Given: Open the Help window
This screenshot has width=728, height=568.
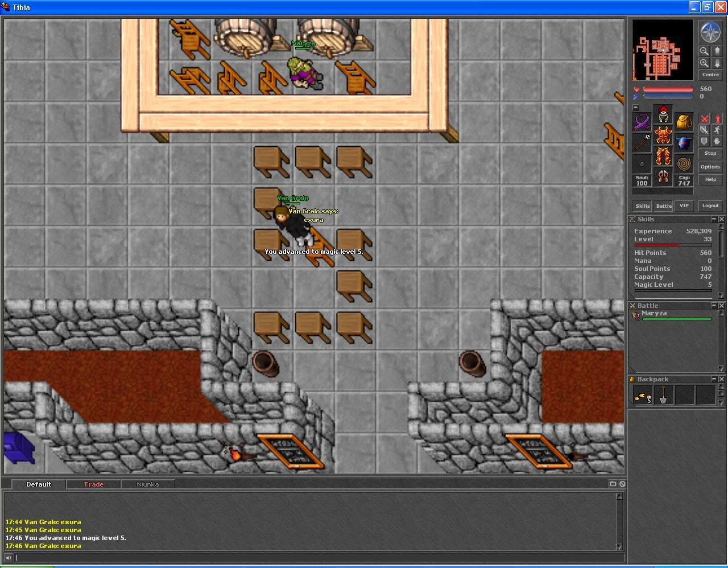Looking at the screenshot, I should (x=710, y=179).
